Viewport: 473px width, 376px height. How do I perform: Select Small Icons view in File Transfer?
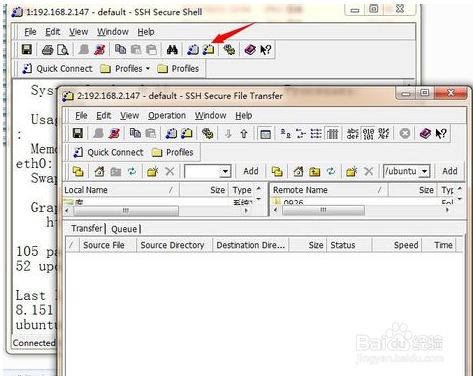[301, 134]
